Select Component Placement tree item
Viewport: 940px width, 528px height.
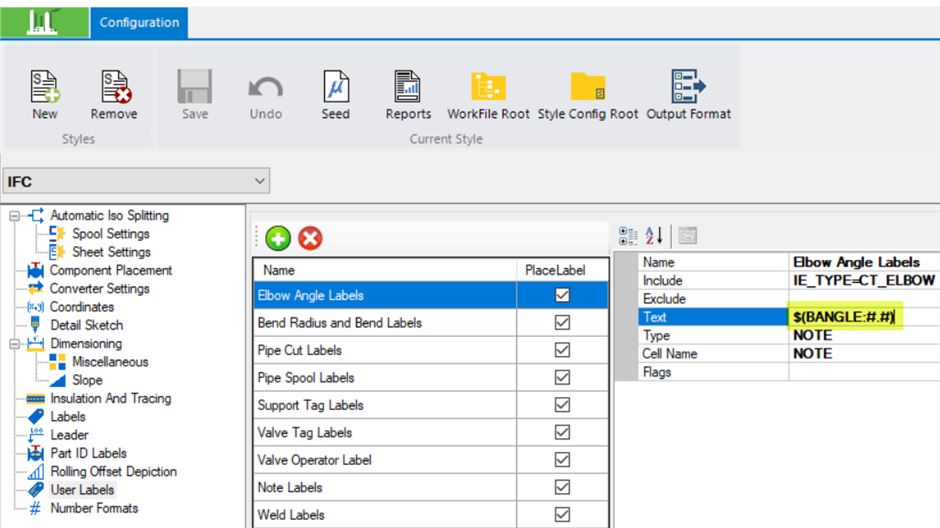(111, 270)
